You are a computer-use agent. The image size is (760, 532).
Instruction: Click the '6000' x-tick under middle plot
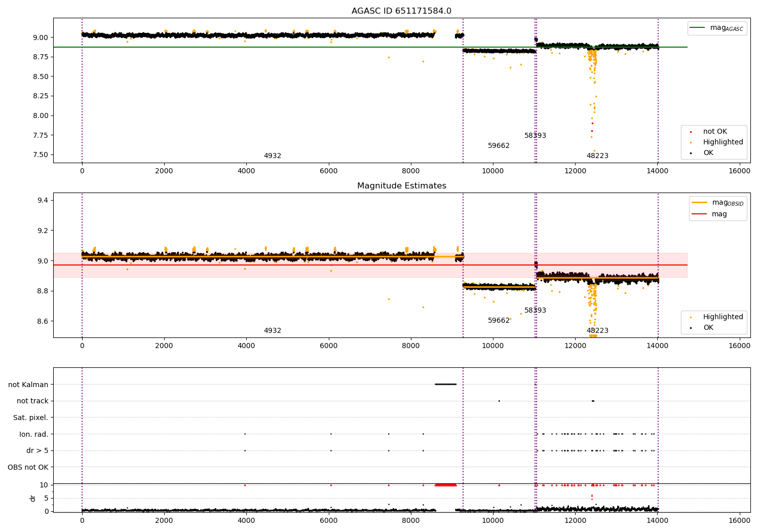329,346
